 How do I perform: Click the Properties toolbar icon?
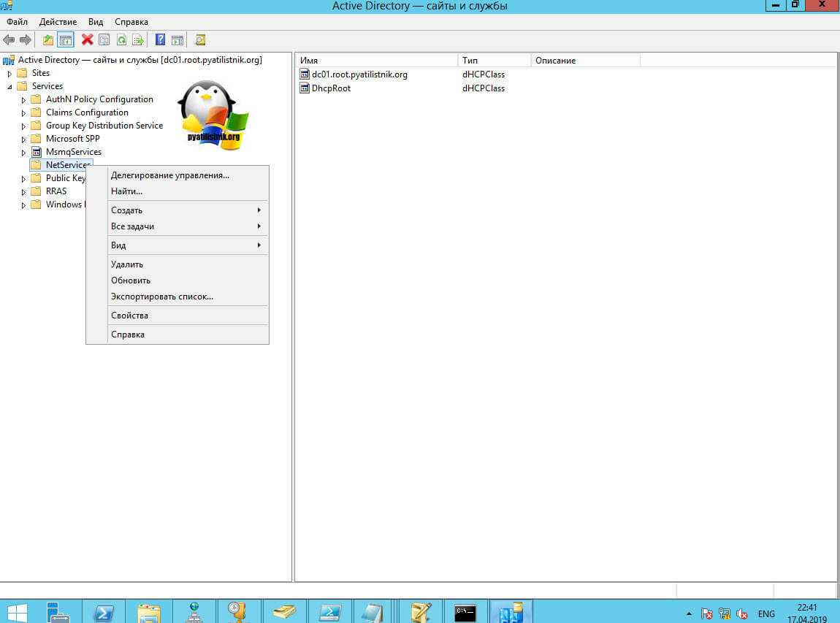coord(104,40)
